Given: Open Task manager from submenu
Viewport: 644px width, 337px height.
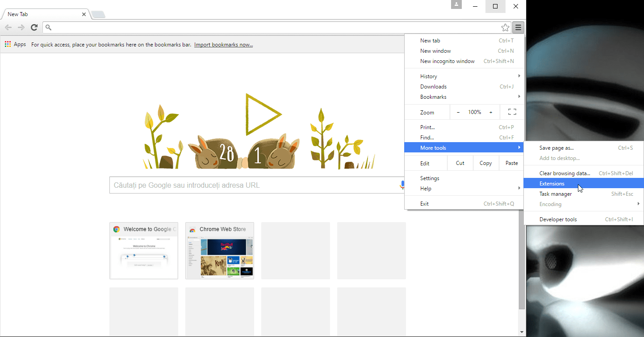Looking at the screenshot, I should (x=584, y=194).
